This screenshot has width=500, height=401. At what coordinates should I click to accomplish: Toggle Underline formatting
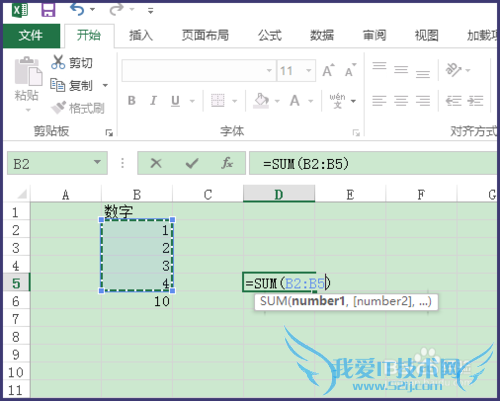pyautogui.click(x=175, y=101)
